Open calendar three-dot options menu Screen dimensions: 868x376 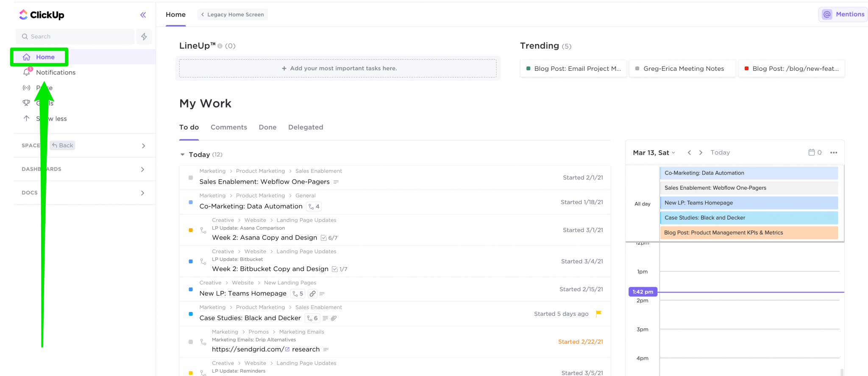pyautogui.click(x=834, y=152)
